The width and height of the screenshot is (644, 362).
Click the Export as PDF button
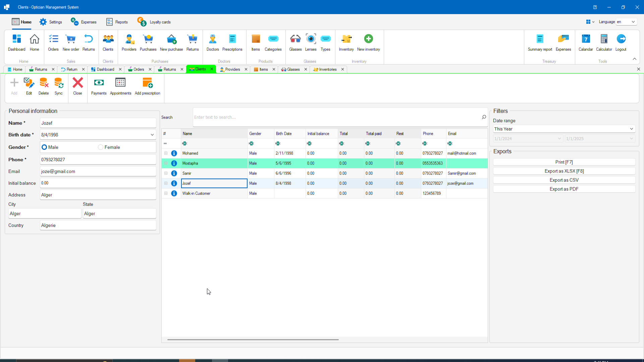[564, 189]
